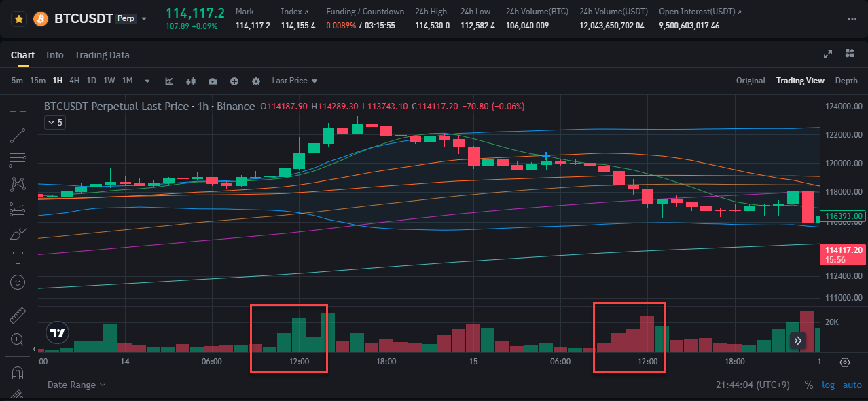Image resolution: width=868 pixels, height=401 pixels.
Task: Switch to the Chart tab
Action: pos(22,55)
